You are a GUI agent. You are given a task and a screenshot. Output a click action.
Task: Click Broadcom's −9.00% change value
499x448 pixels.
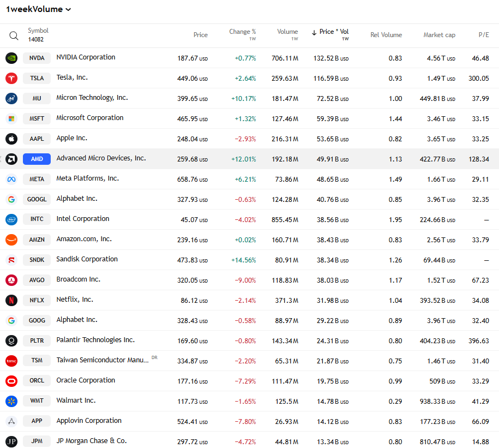245,280
